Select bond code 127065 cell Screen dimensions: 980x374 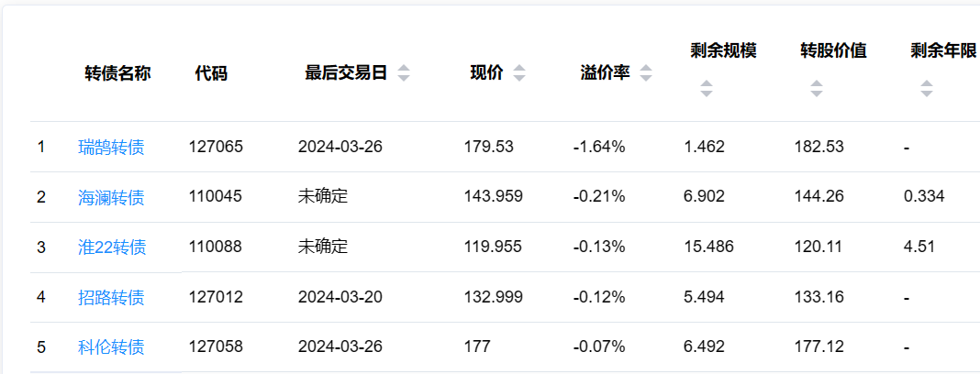[216, 147]
